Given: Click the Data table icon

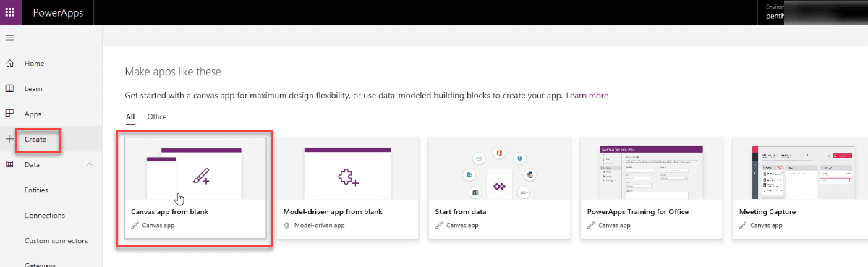Looking at the screenshot, I should [10, 164].
